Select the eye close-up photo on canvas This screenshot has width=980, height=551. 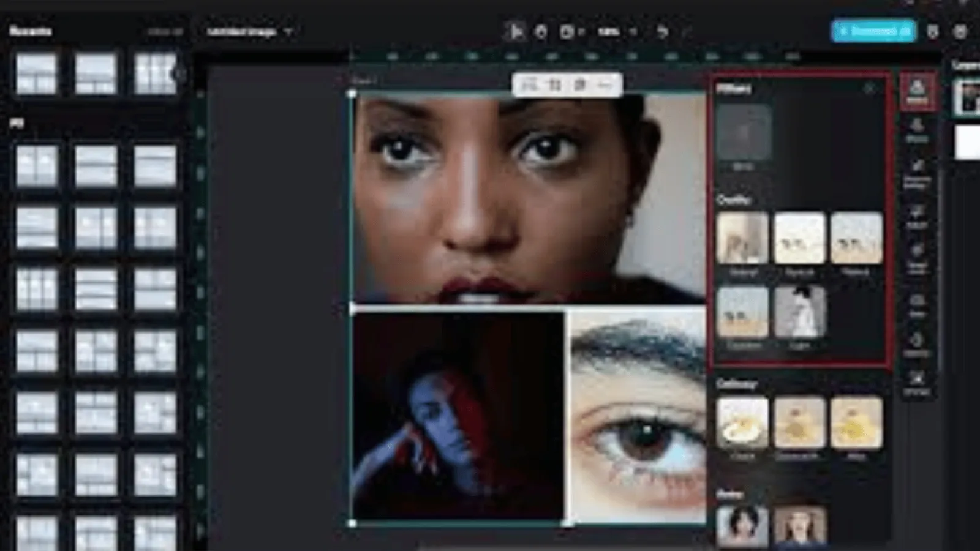coord(638,416)
